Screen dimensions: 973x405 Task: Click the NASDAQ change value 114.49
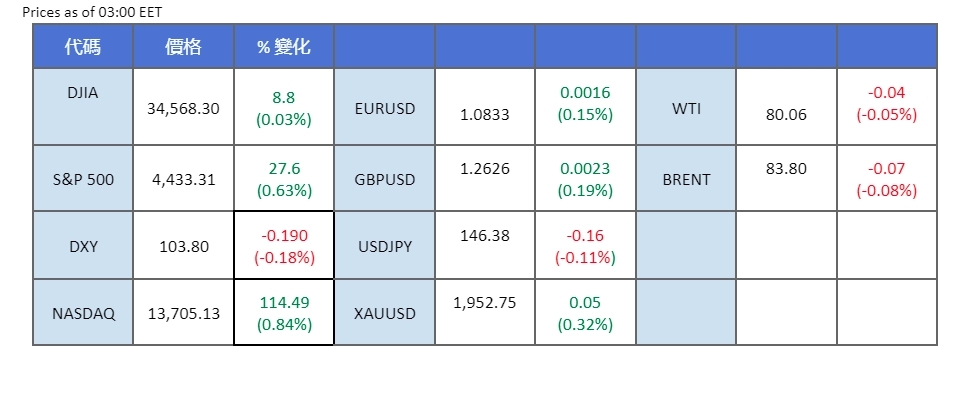(284, 304)
